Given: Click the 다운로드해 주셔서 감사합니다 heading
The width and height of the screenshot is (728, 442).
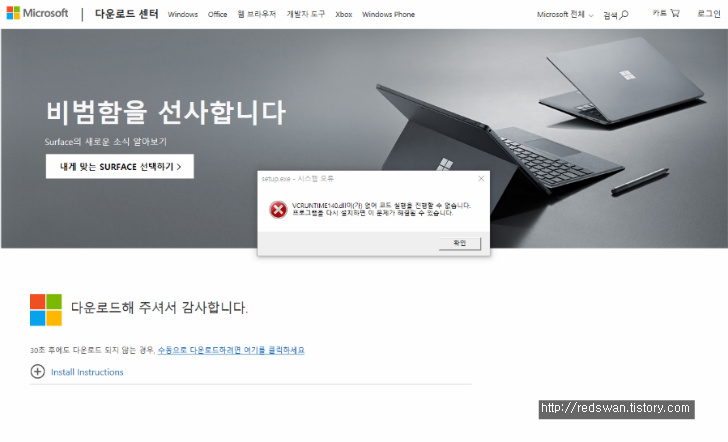Looking at the screenshot, I should 159,307.
